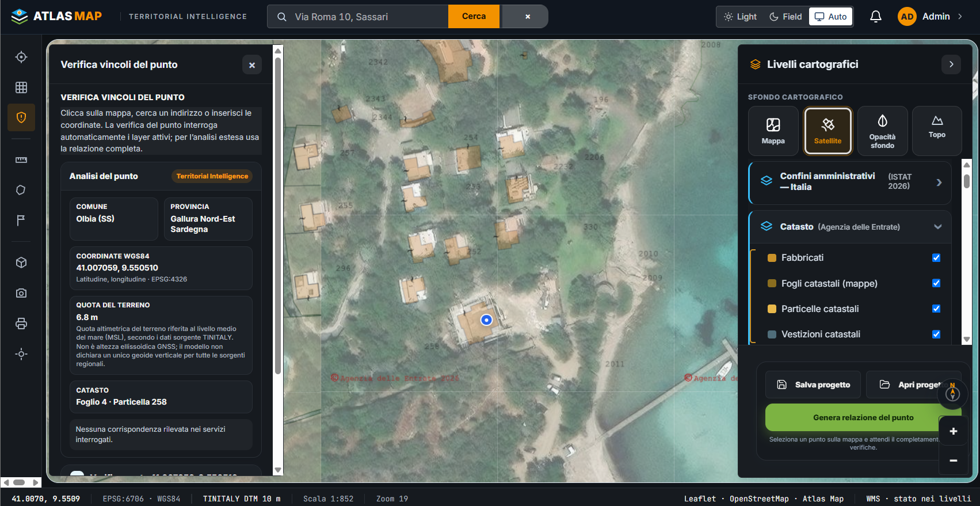This screenshot has width=980, height=506.
Task: Click Genera relazione del punto button
Action: point(863,417)
